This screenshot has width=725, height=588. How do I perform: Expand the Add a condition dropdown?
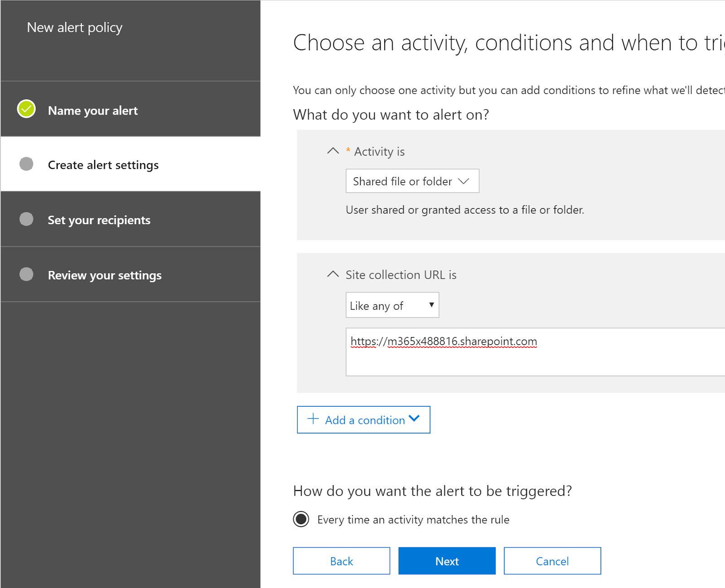click(x=414, y=419)
